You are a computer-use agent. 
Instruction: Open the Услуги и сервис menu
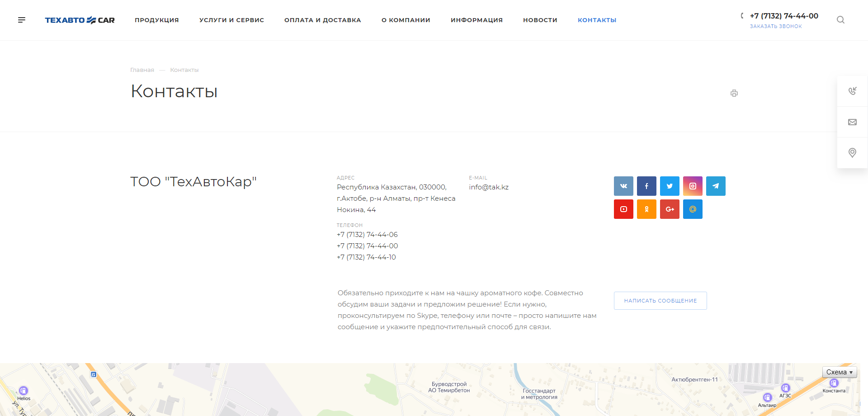tap(231, 20)
